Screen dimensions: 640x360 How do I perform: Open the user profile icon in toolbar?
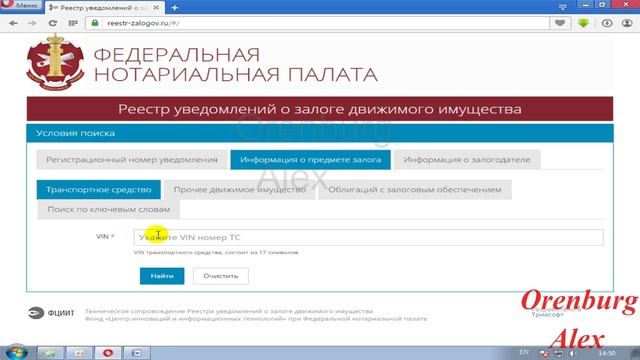click(x=627, y=23)
